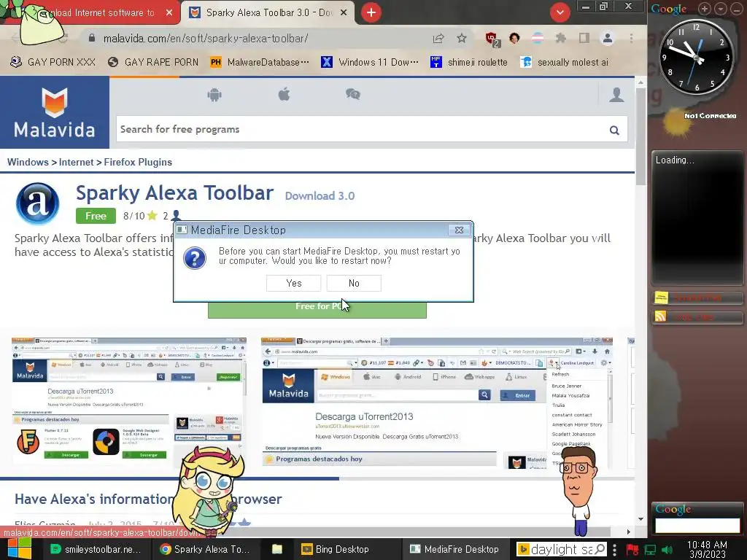Screen dimensions: 747x560
Task: Click the address bar URL field
Action: 258,39
